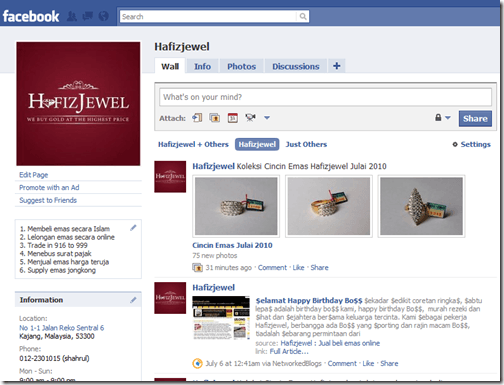
Task: Add a new tab with plus button
Action: [337, 66]
